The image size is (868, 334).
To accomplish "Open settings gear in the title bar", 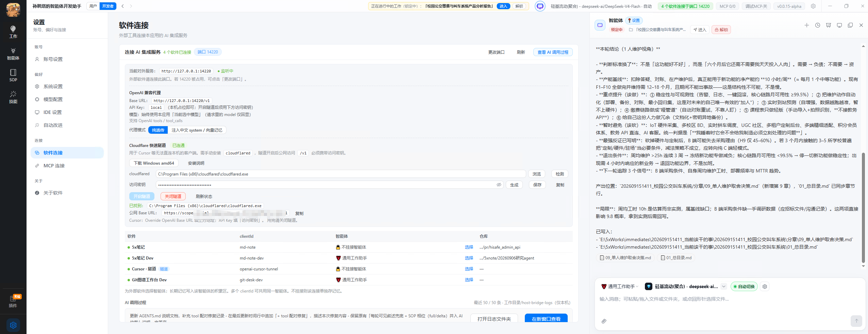I will [813, 6].
